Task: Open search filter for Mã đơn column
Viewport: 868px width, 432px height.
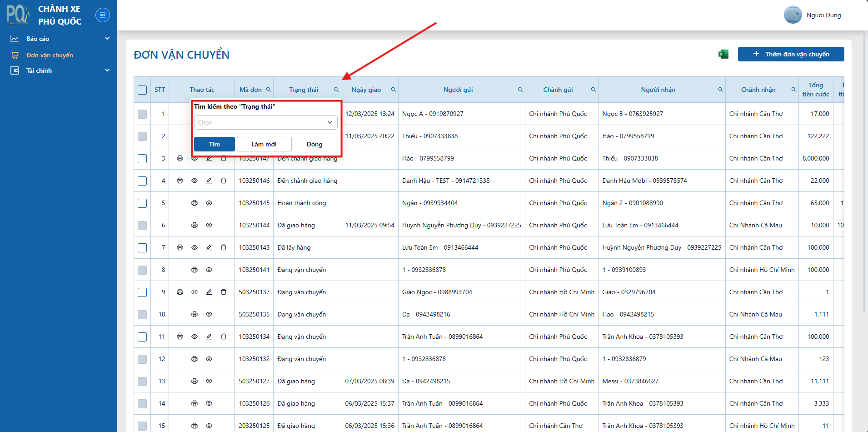Action: coord(269,90)
